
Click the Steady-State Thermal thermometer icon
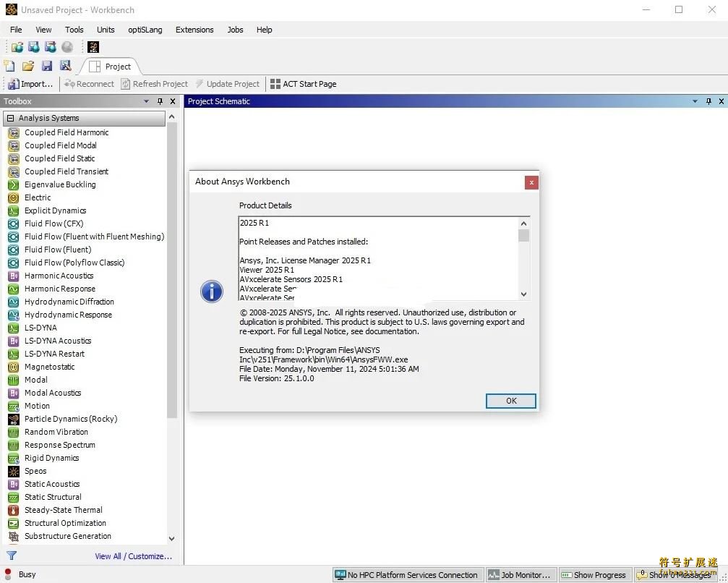click(14, 510)
